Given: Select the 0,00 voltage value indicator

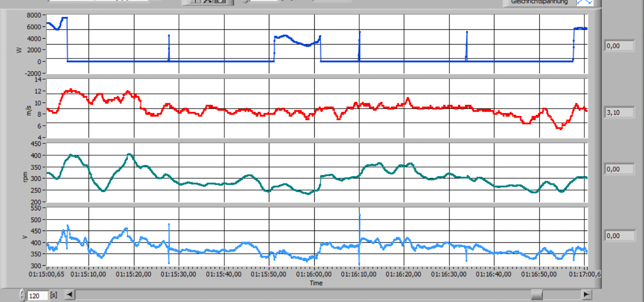Looking at the screenshot, I should tap(619, 236).
